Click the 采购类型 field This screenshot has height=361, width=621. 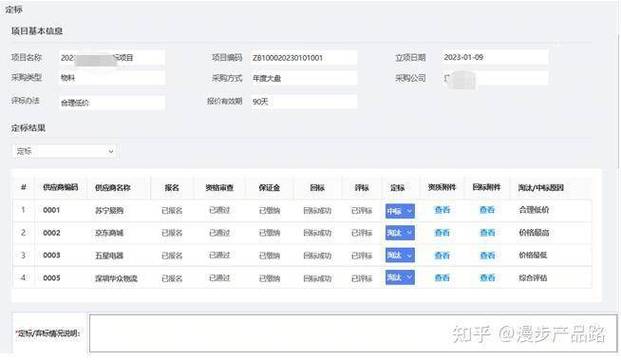pos(111,78)
